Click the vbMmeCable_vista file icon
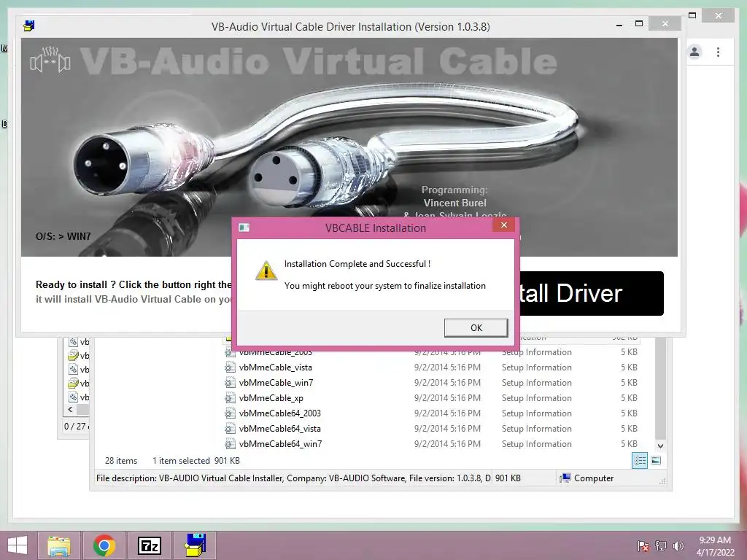Viewport: 747px width, 560px height. tap(230, 367)
